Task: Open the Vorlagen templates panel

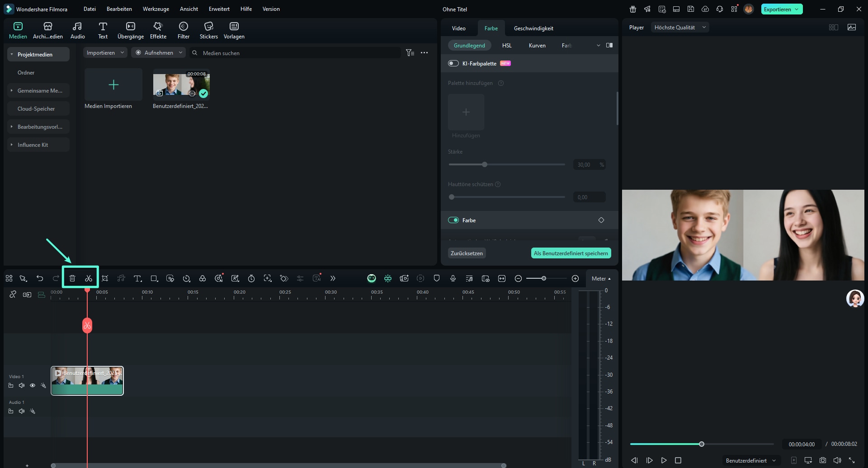Action: click(x=234, y=30)
